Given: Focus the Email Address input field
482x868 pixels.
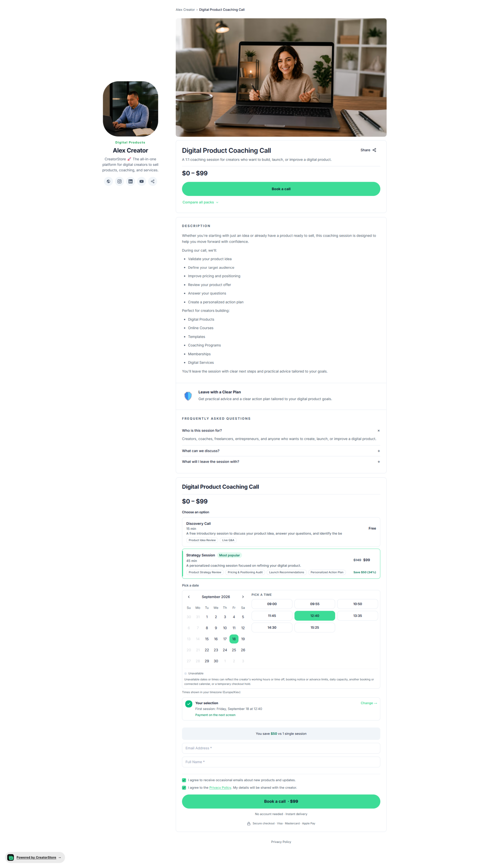Looking at the screenshot, I should (x=281, y=748).
